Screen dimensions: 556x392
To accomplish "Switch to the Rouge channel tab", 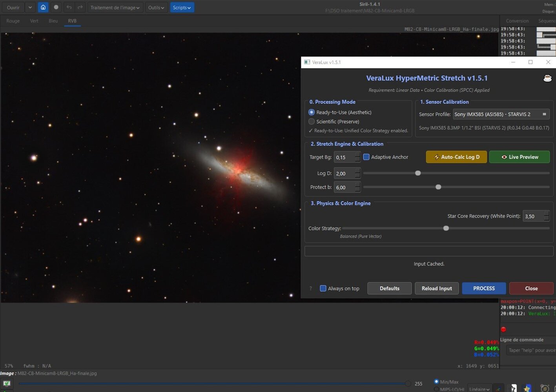I will coord(13,21).
